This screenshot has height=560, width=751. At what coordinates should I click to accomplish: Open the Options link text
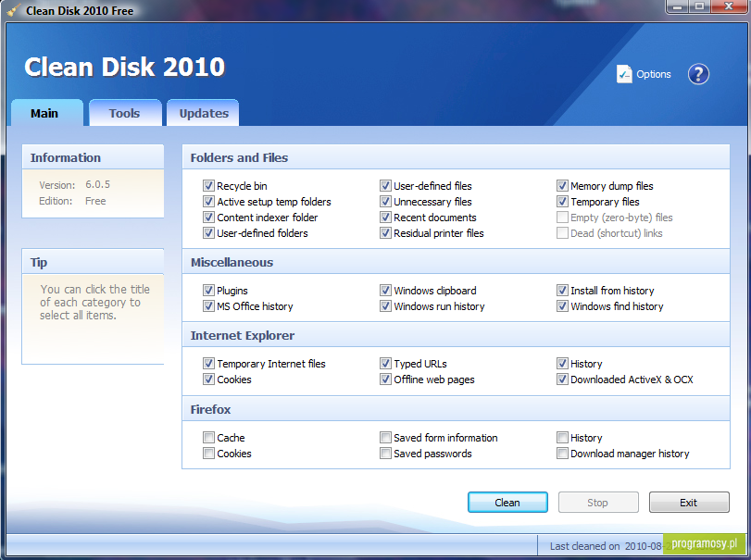pyautogui.click(x=653, y=74)
